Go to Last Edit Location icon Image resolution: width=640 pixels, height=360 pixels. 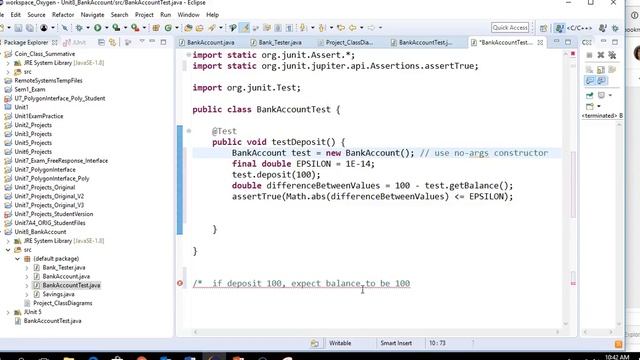[341, 28]
